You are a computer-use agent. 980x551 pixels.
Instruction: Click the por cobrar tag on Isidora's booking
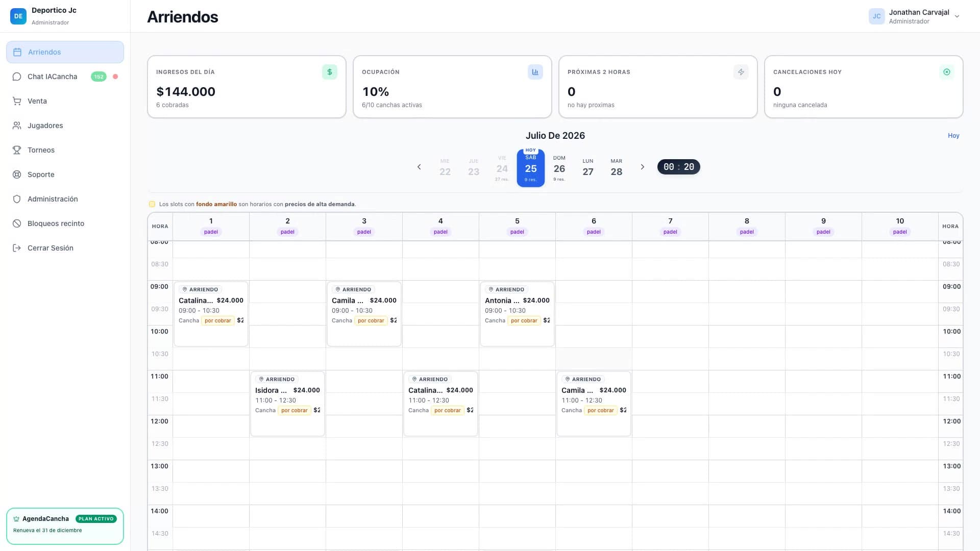point(294,410)
